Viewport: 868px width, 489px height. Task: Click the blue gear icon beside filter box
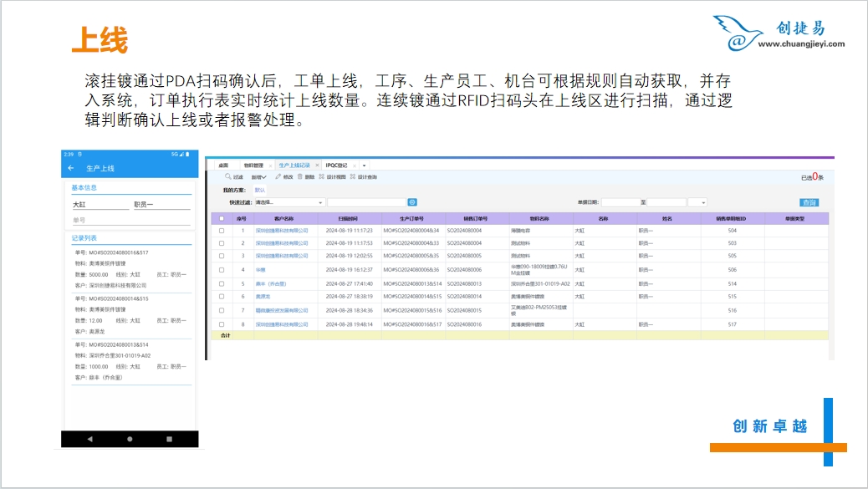[412, 202]
